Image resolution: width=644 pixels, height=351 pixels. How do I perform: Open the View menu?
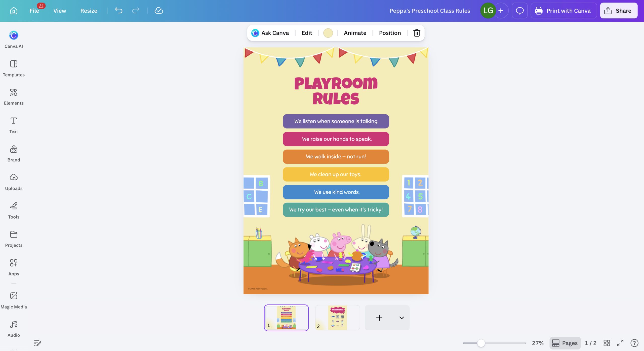click(60, 11)
